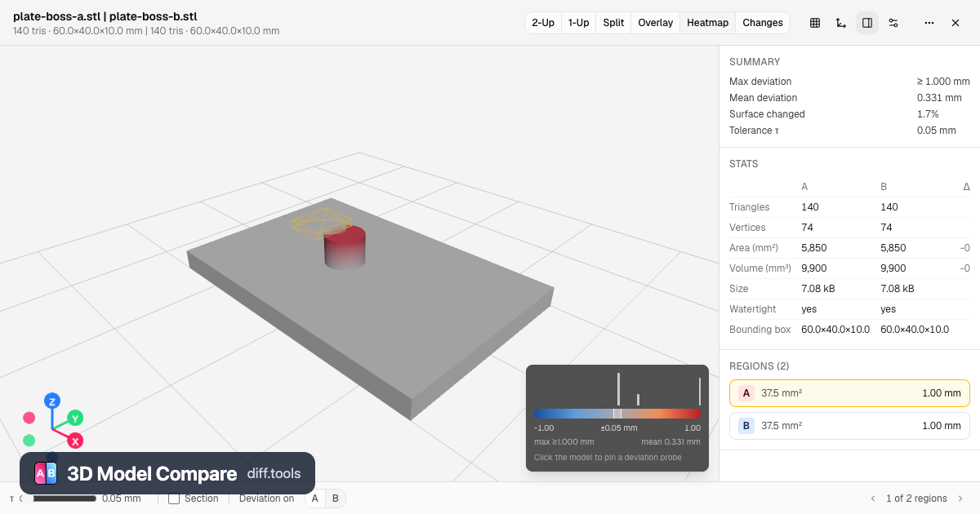Switch to Split view
Screen dimensions: 980x514
(x=613, y=23)
